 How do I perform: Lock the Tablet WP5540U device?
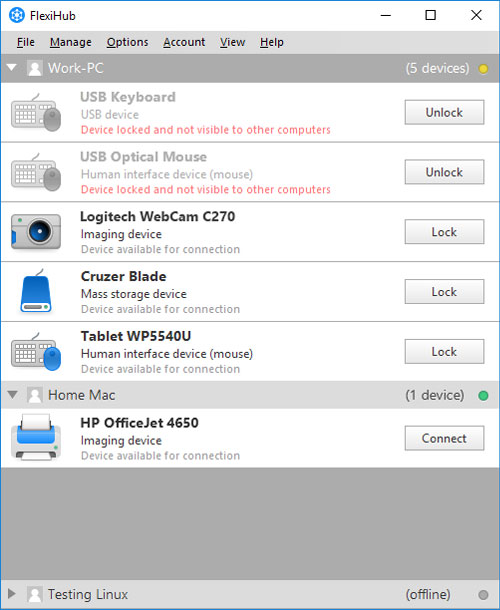[x=444, y=352]
